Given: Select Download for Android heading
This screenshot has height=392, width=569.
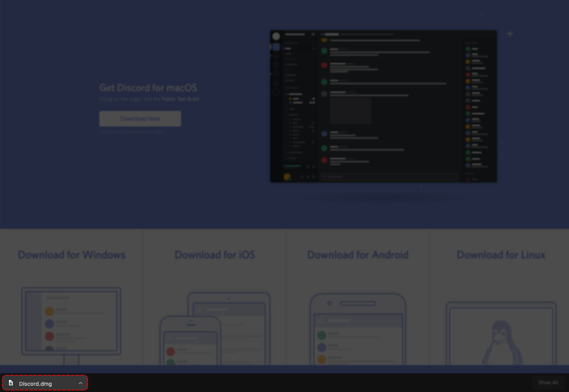Looking at the screenshot, I should [x=358, y=255].
